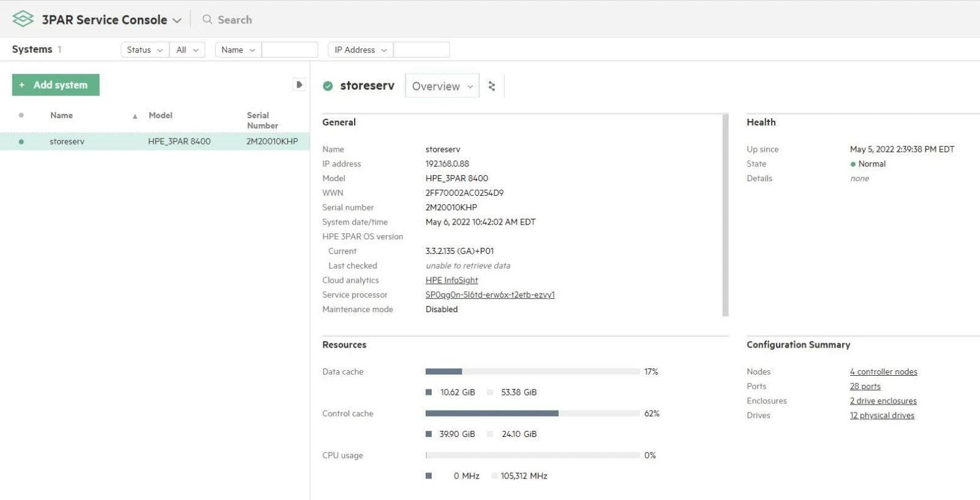Click the IP address value 192.168.0.88

pos(447,164)
